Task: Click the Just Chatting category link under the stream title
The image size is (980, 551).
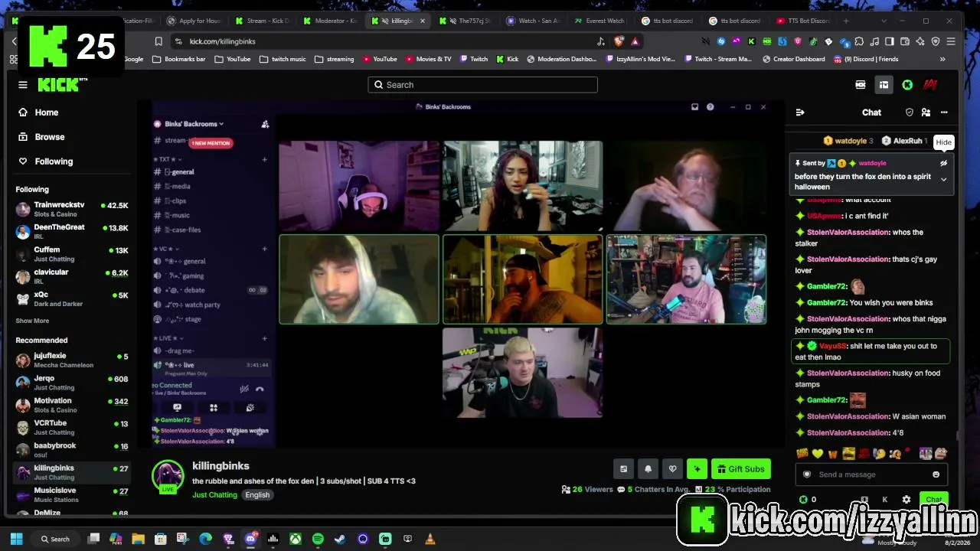Action: (214, 495)
